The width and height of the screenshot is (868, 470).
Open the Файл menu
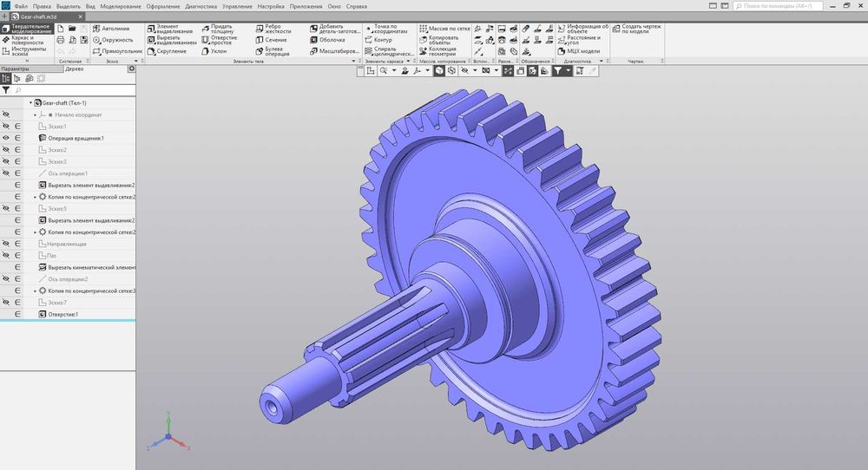(x=21, y=6)
